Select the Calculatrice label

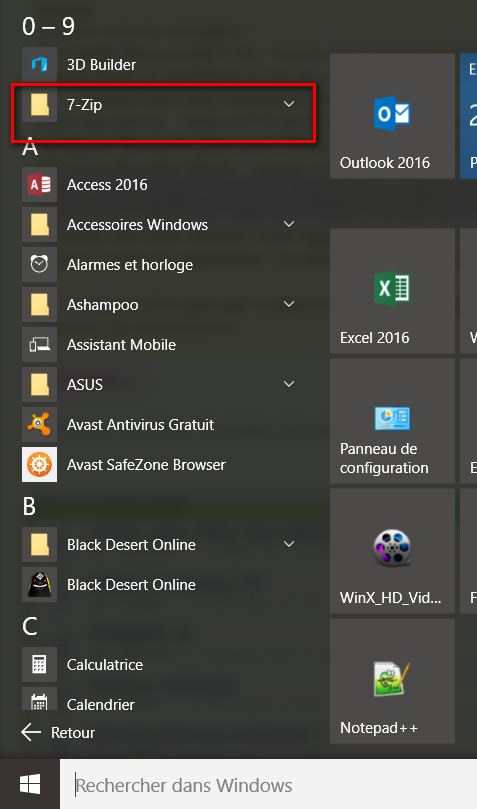tap(105, 665)
